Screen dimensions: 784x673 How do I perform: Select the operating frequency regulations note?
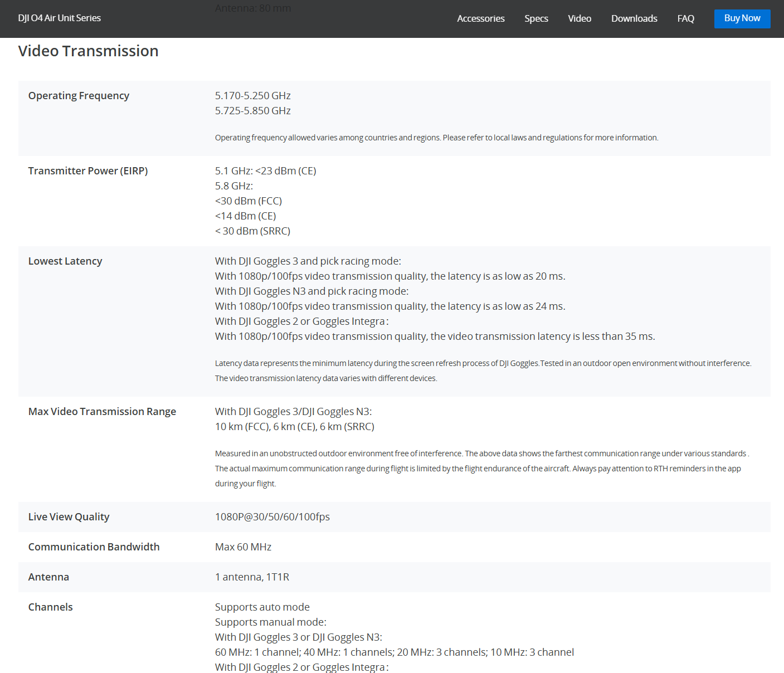pyautogui.click(x=437, y=138)
